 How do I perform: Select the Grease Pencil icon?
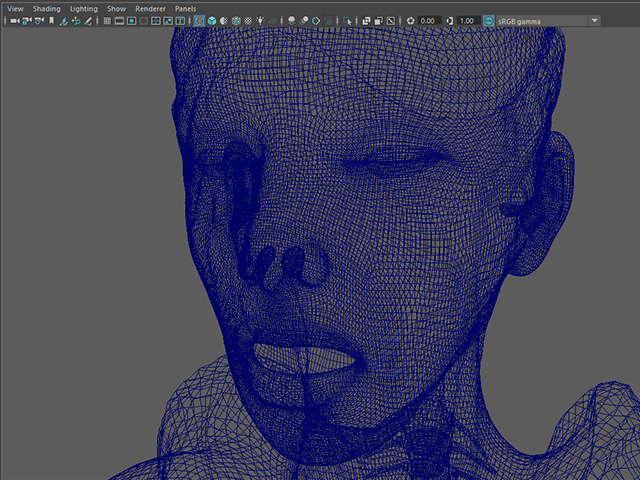click(x=88, y=21)
